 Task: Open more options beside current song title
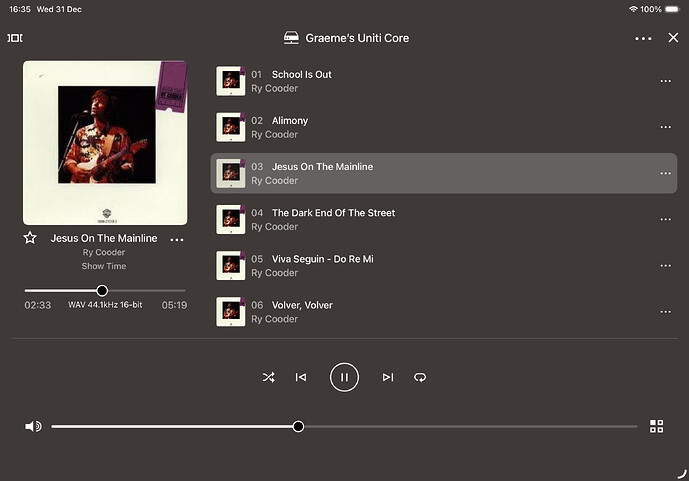177,239
